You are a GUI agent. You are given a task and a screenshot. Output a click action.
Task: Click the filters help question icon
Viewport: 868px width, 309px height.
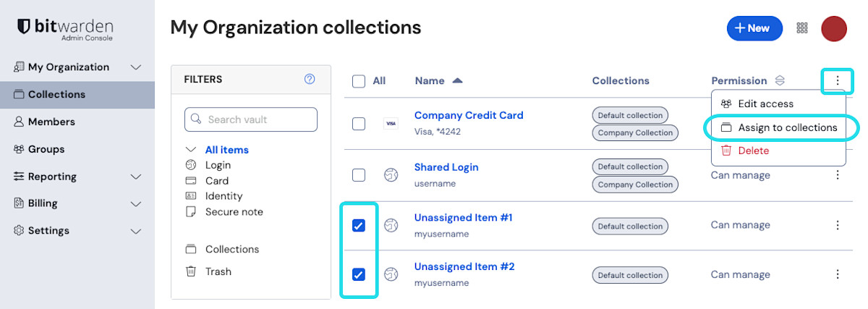click(310, 80)
